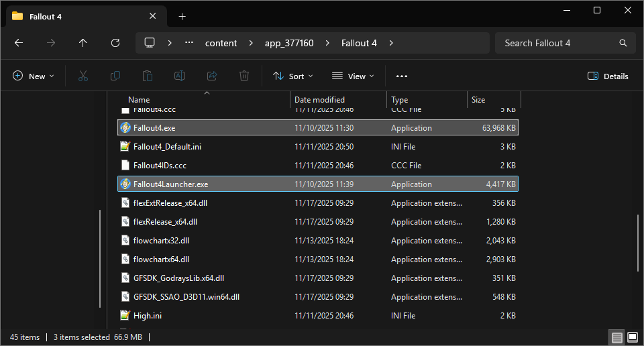Viewport: 644px width, 346px height.
Task: Click the Rename icon in toolbar
Action: point(180,76)
